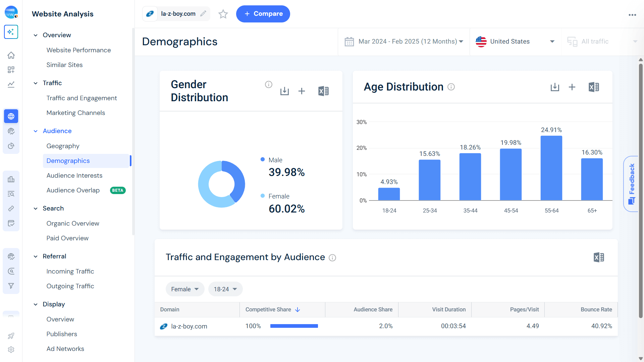
Task: Open Incoming Traffic in sidebar
Action: tap(70, 271)
